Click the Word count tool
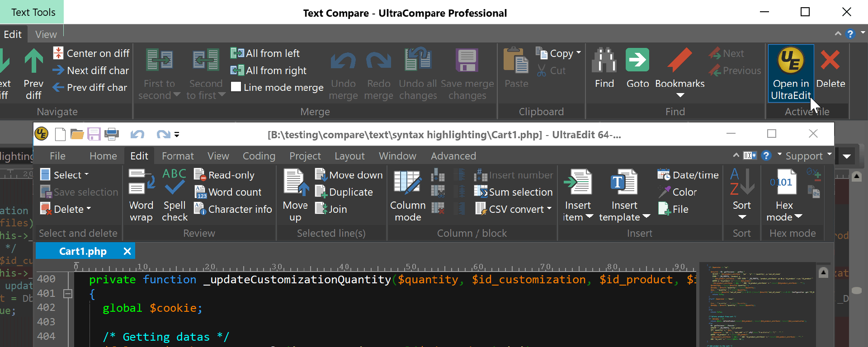Image resolution: width=868 pixels, height=347 pixels. (228, 192)
